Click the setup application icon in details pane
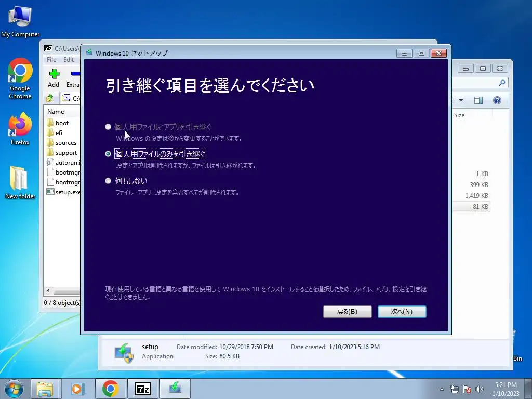Screen dimensions: 532x399 (124, 353)
